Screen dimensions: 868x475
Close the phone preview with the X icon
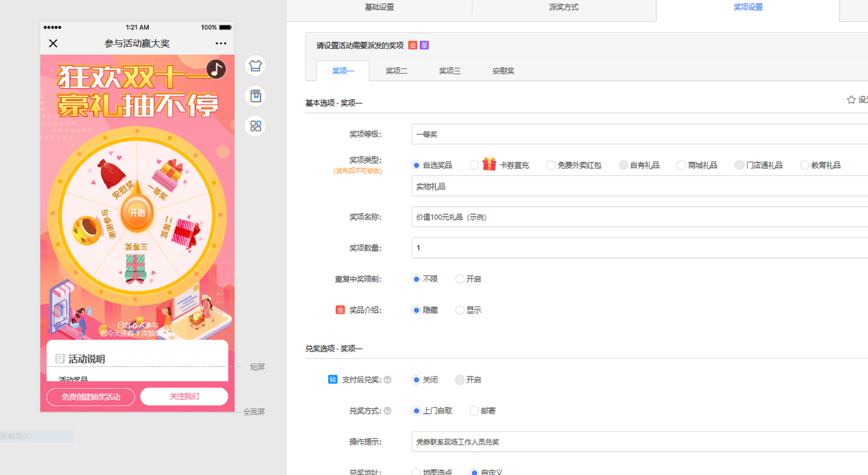53,43
